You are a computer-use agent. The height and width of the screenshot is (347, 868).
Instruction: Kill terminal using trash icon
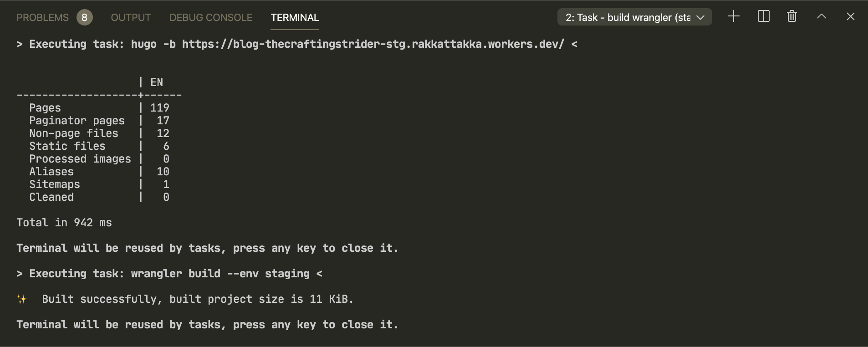click(792, 17)
